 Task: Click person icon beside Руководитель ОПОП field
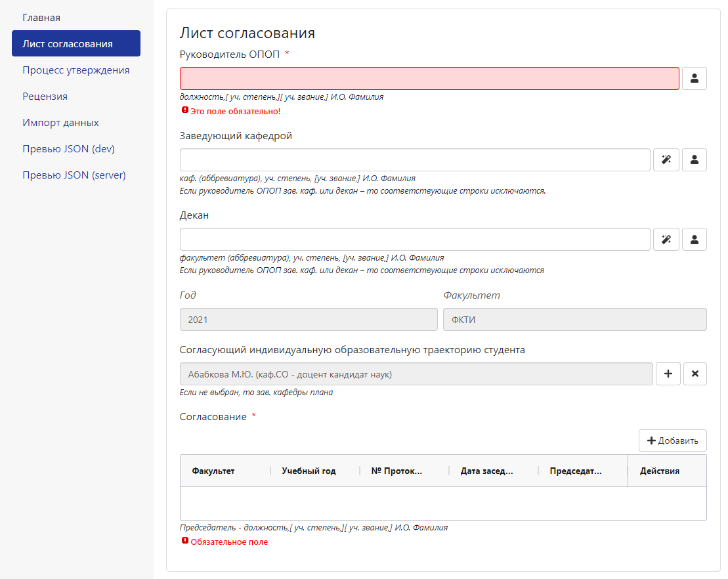pyautogui.click(x=694, y=79)
